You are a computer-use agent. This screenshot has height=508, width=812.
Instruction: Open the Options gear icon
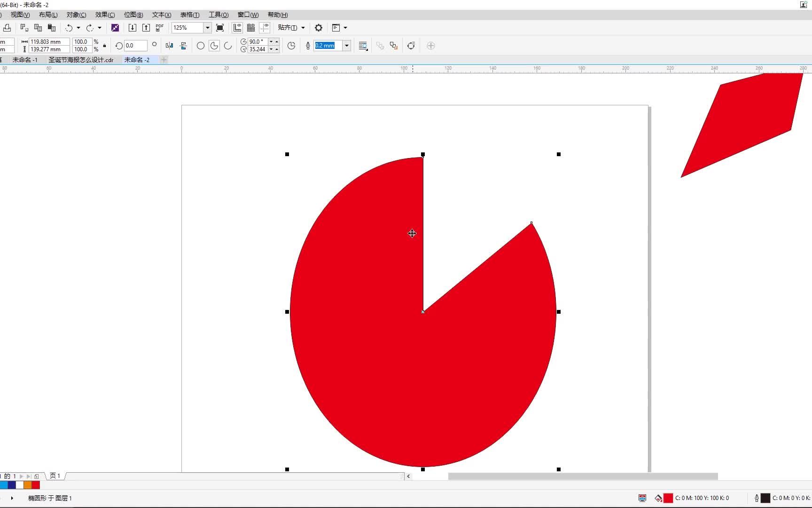click(319, 28)
